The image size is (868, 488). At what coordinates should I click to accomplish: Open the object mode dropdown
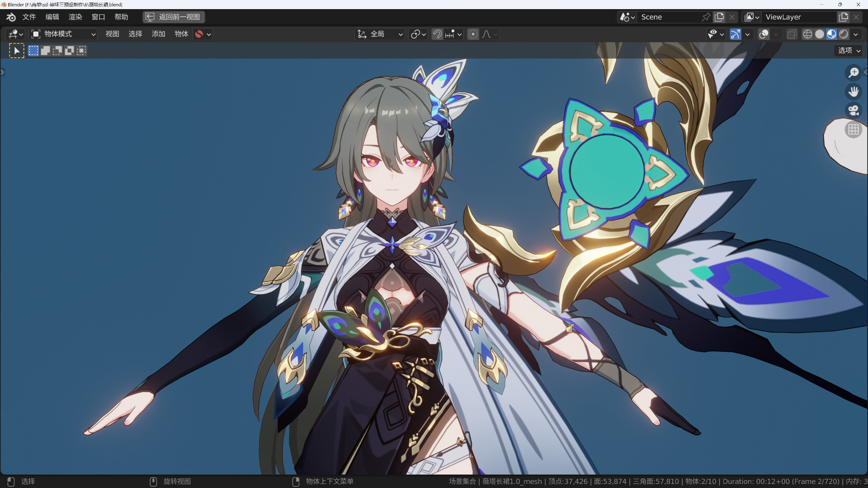tap(63, 34)
